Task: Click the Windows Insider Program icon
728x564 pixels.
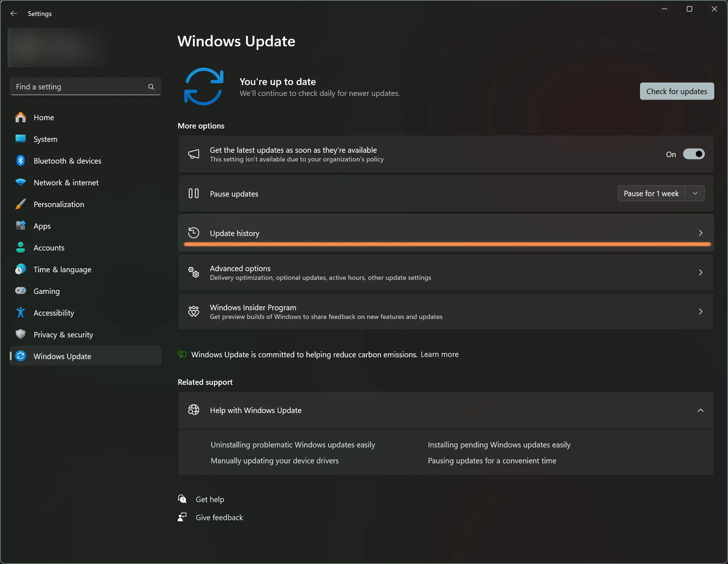Action: [x=194, y=312]
